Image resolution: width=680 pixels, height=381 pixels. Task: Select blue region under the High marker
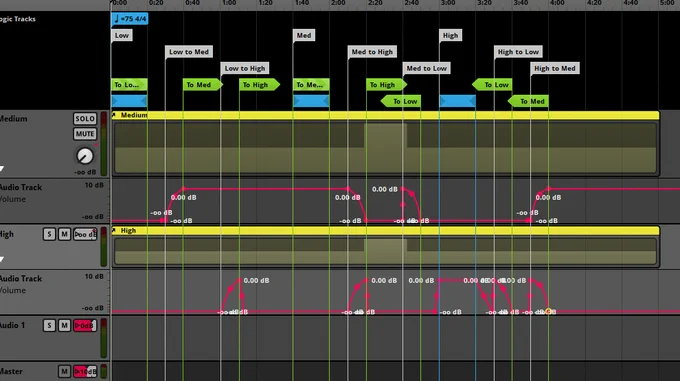pos(458,101)
